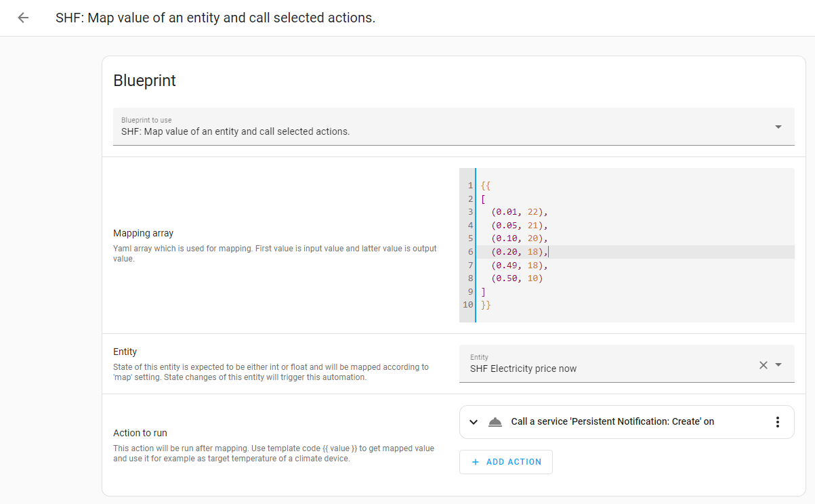Click the line number 6 in the editor gutter
The image size is (815, 504).
470,252
